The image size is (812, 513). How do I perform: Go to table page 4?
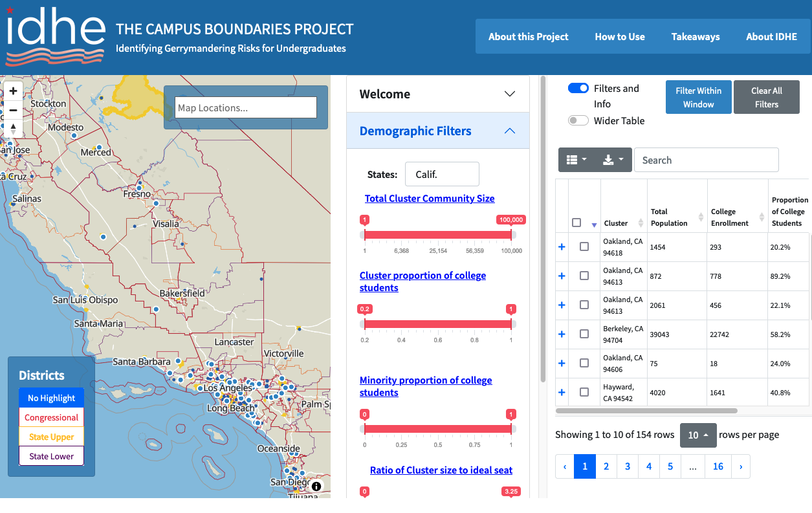pyautogui.click(x=649, y=466)
